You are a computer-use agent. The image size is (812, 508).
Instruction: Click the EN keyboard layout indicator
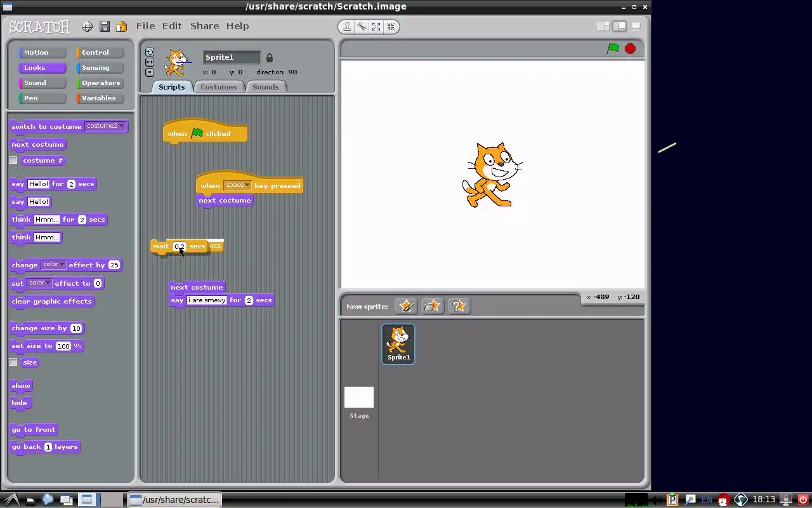[707, 500]
